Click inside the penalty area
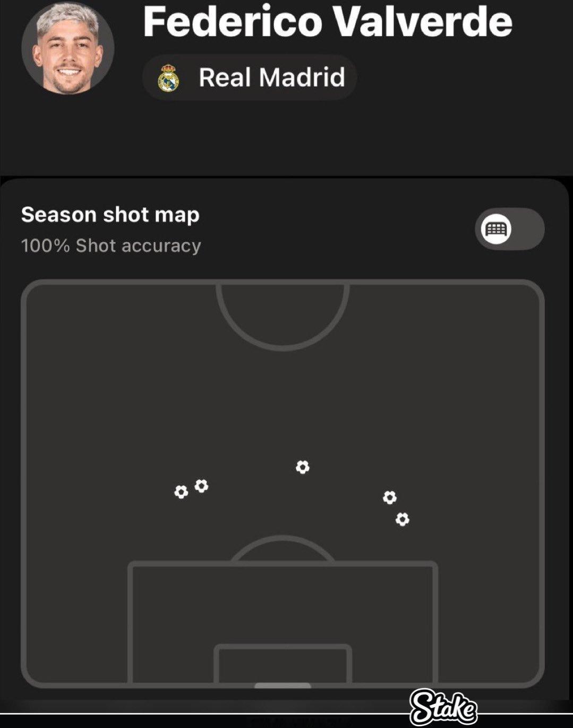Screen dimensions: 573x728 (283, 606)
